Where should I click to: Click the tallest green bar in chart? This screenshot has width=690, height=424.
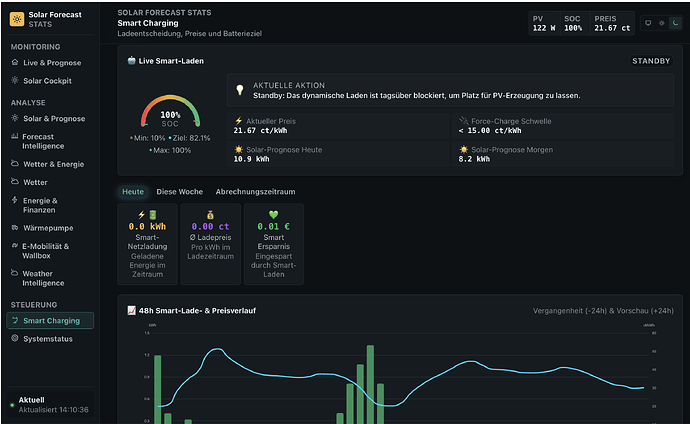pyautogui.click(x=370, y=384)
